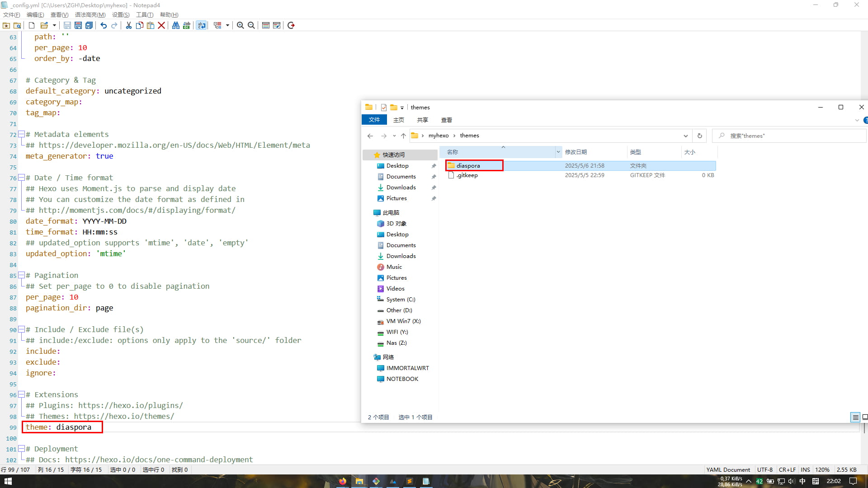Open the 查看 tab in Explorer ribbon
The image size is (868, 488).
point(446,120)
